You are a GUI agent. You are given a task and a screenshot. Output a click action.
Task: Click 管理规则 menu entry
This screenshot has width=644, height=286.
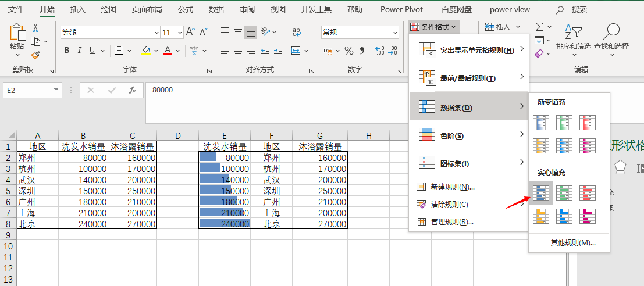point(469,222)
